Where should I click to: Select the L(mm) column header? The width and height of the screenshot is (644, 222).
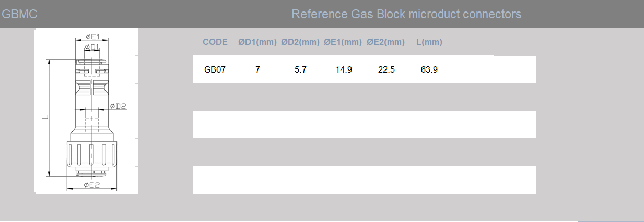(429, 42)
